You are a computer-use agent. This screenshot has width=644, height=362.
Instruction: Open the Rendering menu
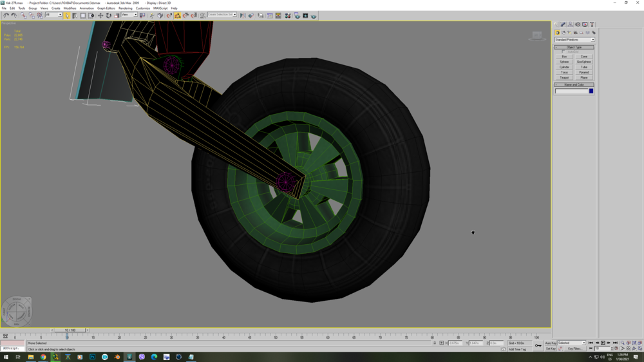pos(126,8)
